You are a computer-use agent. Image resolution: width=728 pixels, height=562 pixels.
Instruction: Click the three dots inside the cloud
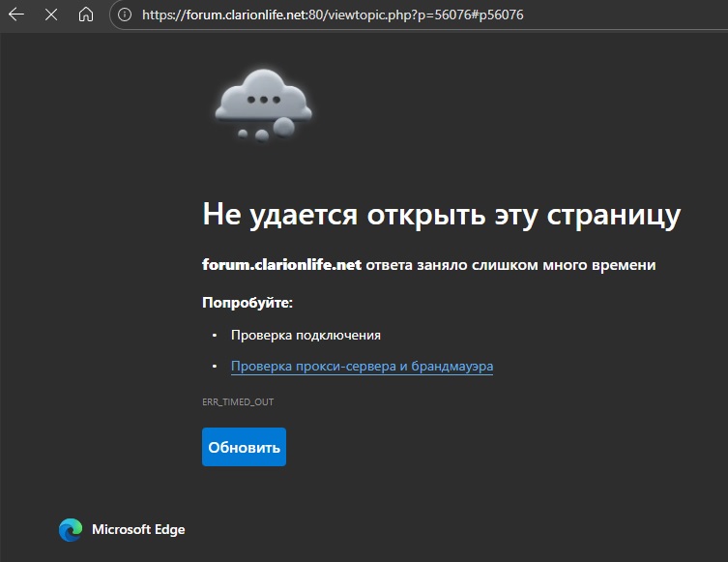263,99
